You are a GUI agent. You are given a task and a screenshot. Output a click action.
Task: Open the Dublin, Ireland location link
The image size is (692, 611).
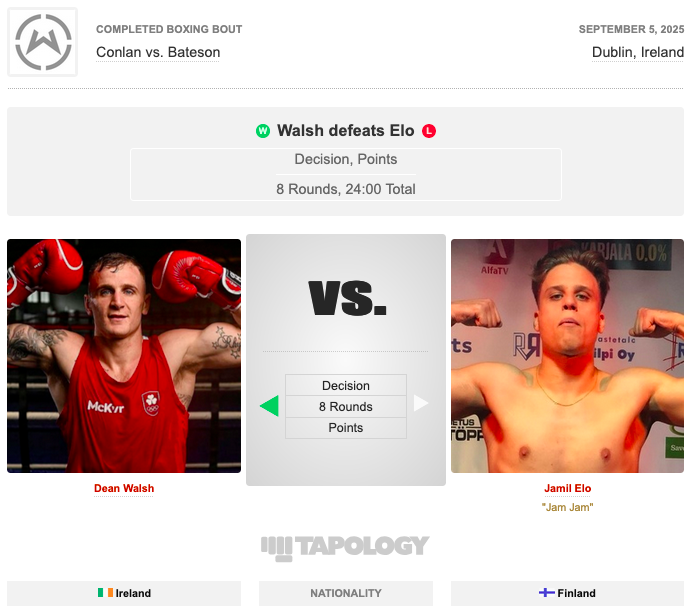click(x=638, y=52)
